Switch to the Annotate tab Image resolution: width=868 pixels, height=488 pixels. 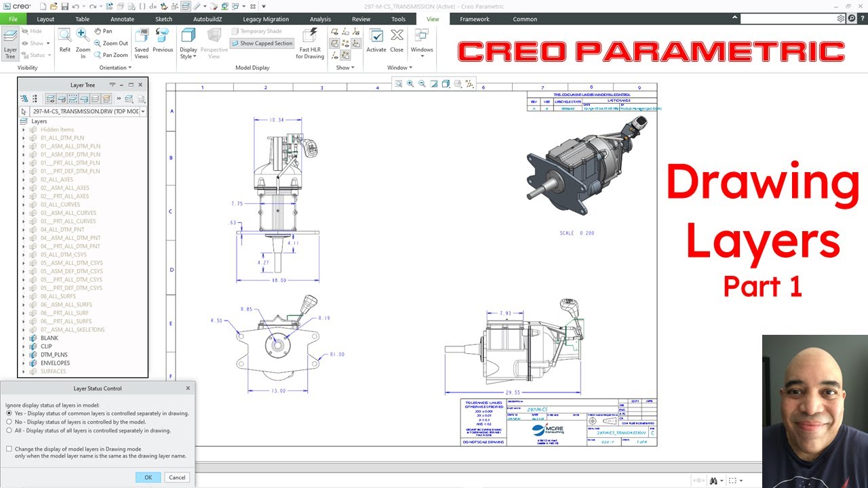pos(123,19)
